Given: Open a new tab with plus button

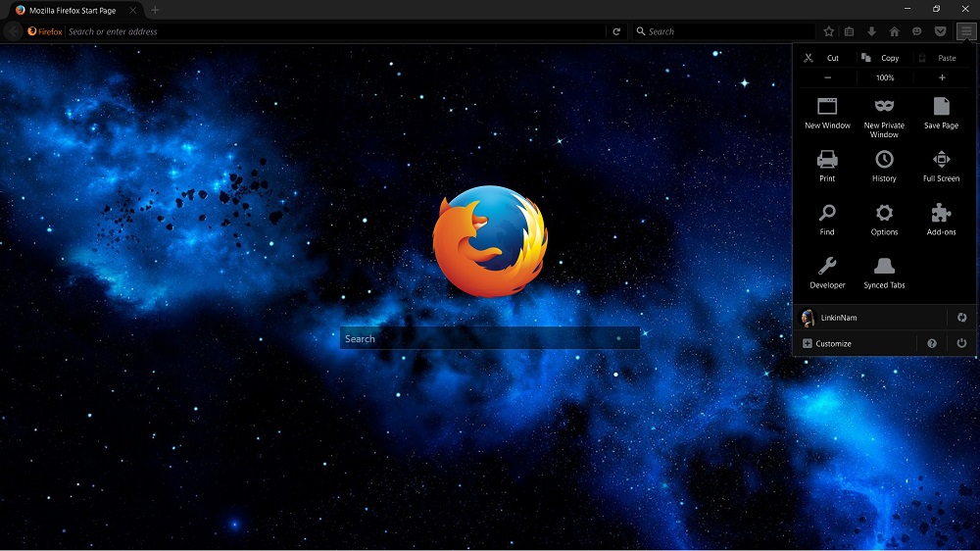Looking at the screenshot, I should coord(155,10).
